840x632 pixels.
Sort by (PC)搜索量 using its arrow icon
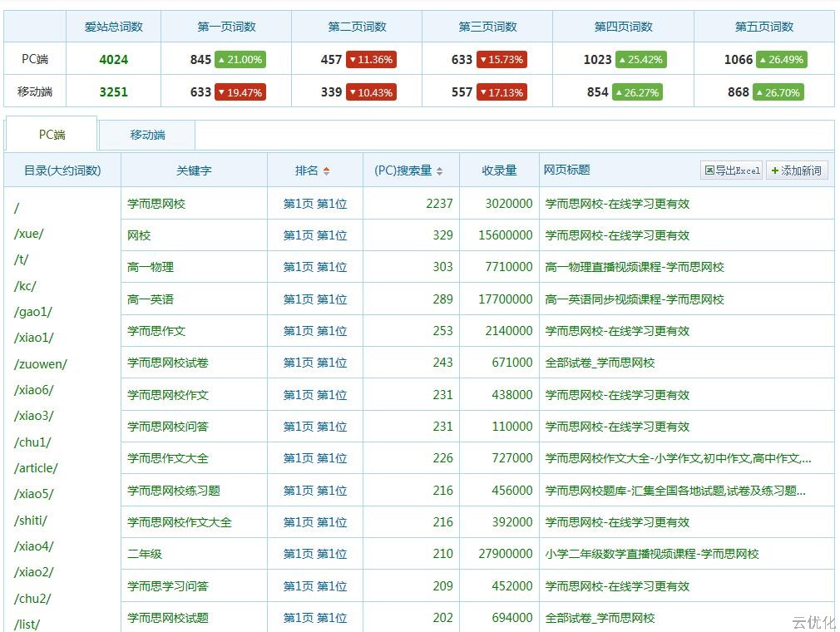point(439,170)
